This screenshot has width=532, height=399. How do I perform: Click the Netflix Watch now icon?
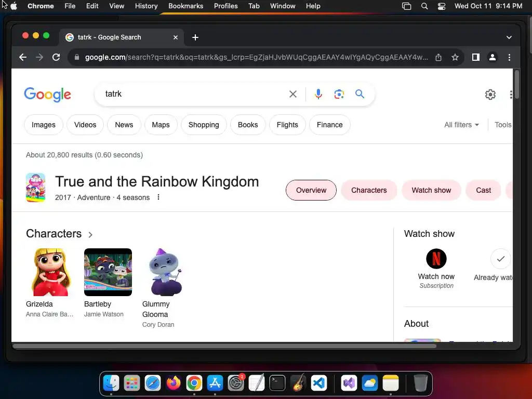tap(436, 259)
